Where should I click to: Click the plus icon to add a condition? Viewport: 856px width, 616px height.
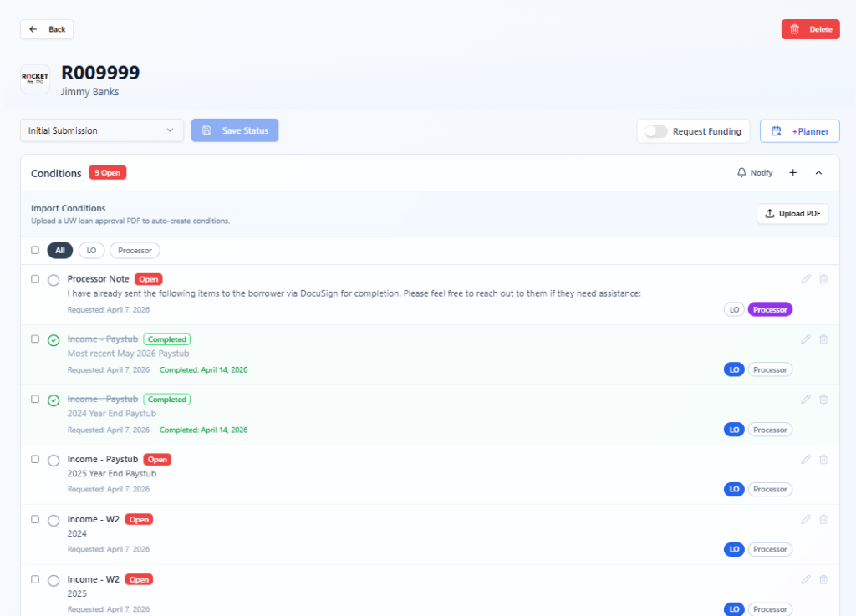pyautogui.click(x=793, y=173)
